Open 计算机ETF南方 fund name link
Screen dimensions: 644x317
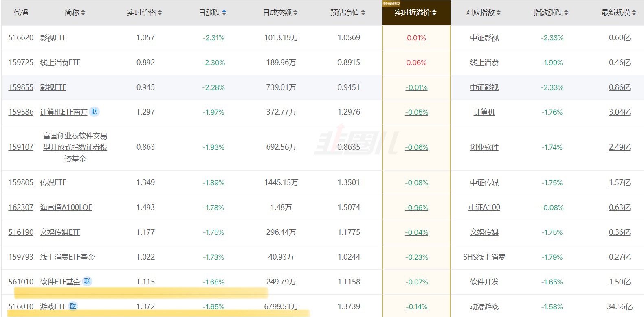64,112
